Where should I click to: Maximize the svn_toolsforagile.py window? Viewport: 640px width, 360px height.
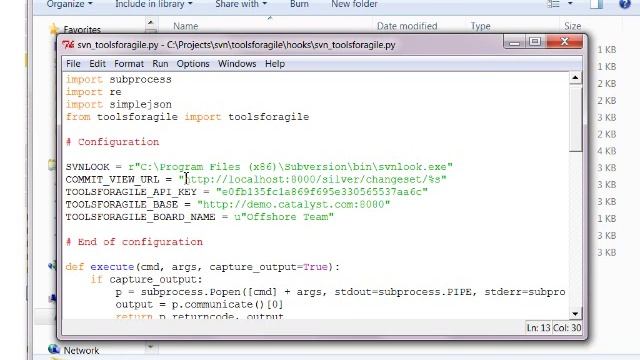coord(535,42)
